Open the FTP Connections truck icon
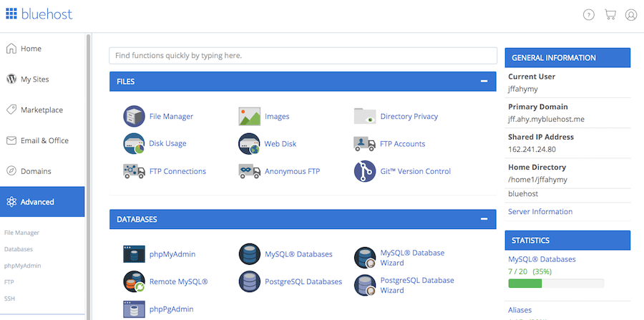This screenshot has height=320, width=644. coord(134,171)
